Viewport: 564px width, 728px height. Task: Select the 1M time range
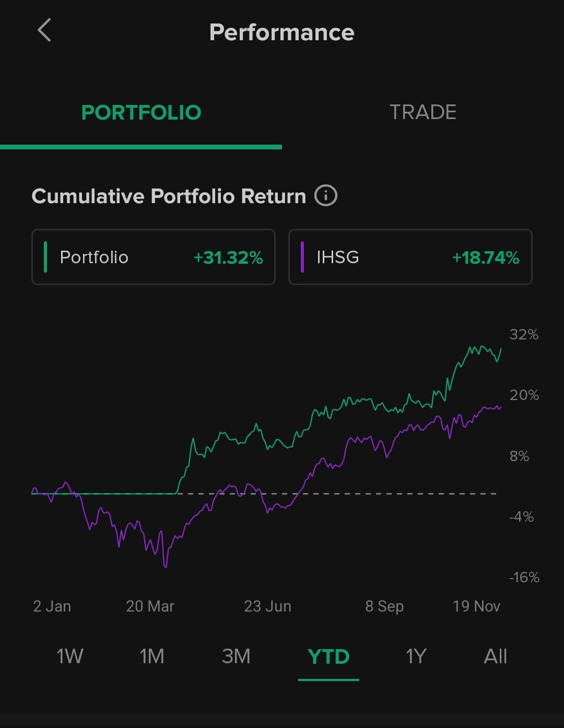152,656
